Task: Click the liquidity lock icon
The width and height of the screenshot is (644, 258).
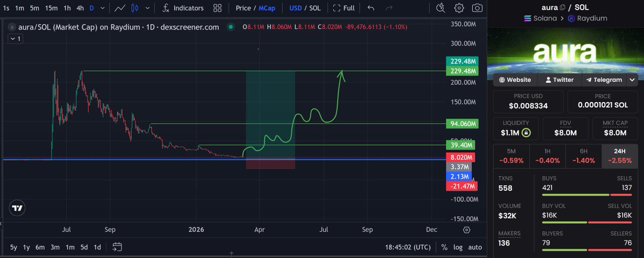Action: (x=525, y=133)
